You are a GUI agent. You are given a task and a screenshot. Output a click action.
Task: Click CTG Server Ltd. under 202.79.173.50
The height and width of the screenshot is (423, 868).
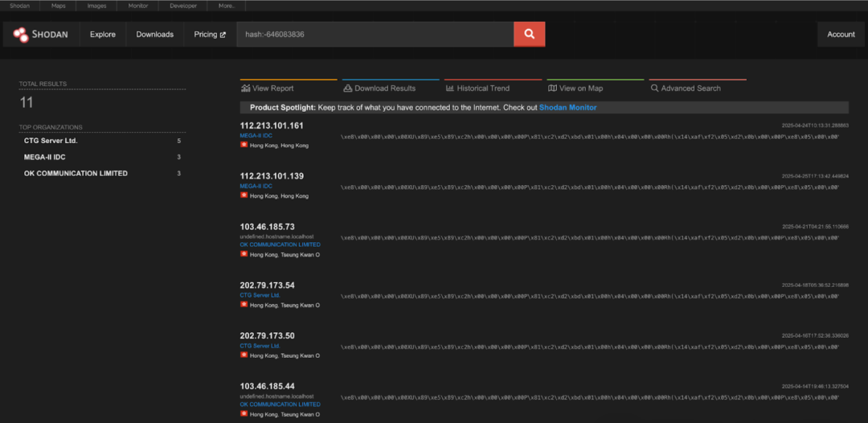tap(260, 346)
